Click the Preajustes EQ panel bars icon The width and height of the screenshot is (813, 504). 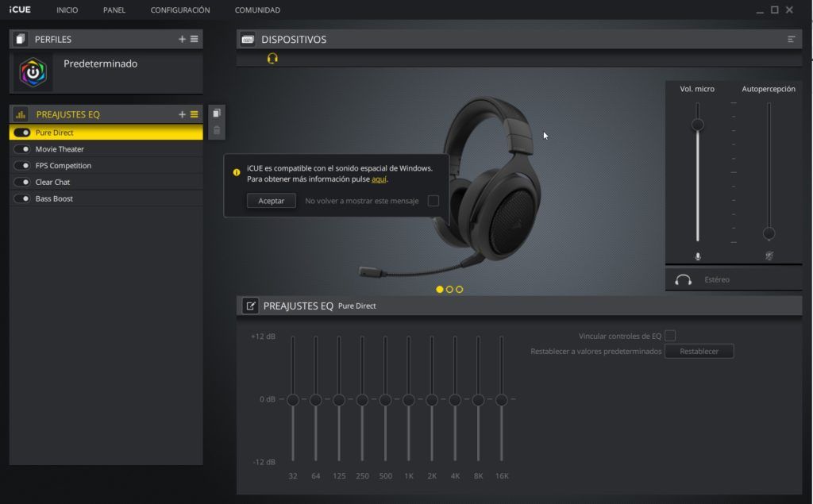21,114
